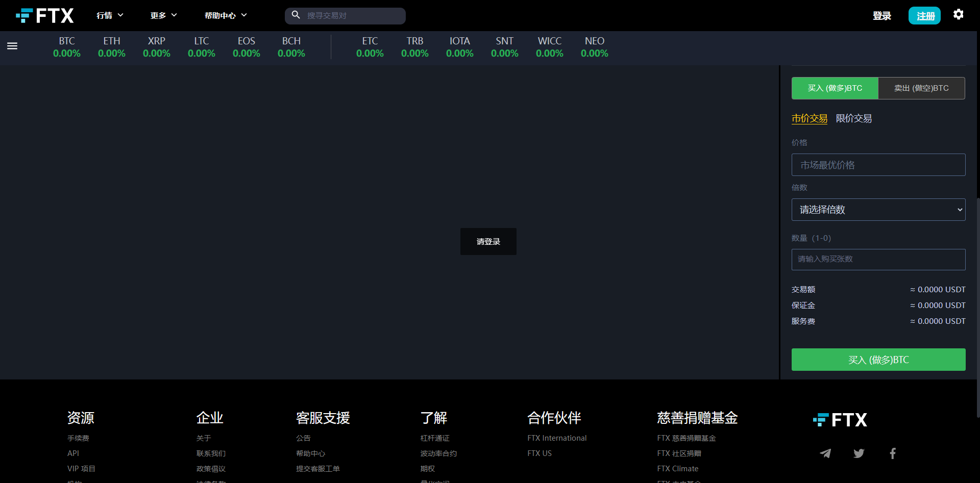The width and height of the screenshot is (980, 483).
Task: Select the LTC ticker
Action: [202, 47]
